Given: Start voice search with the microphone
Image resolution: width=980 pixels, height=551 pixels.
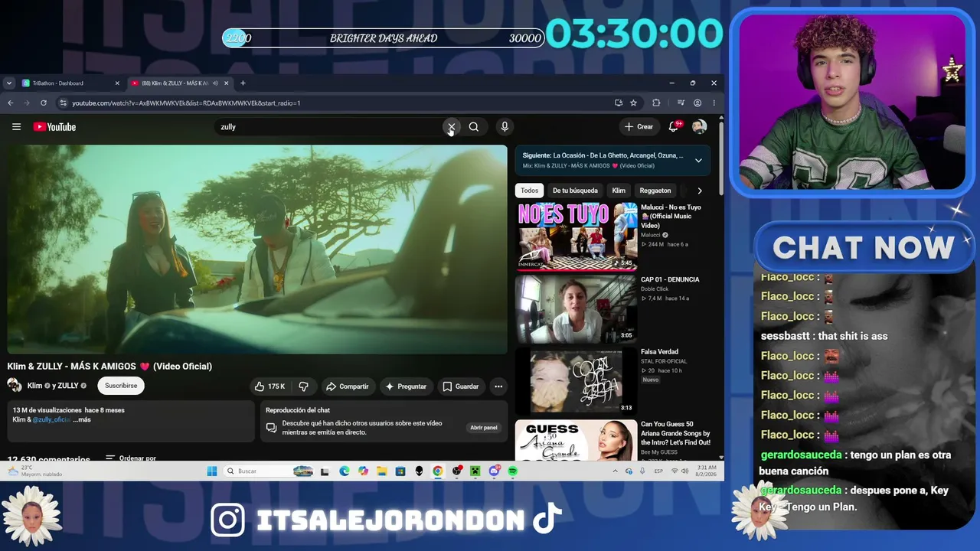Looking at the screenshot, I should click(505, 127).
